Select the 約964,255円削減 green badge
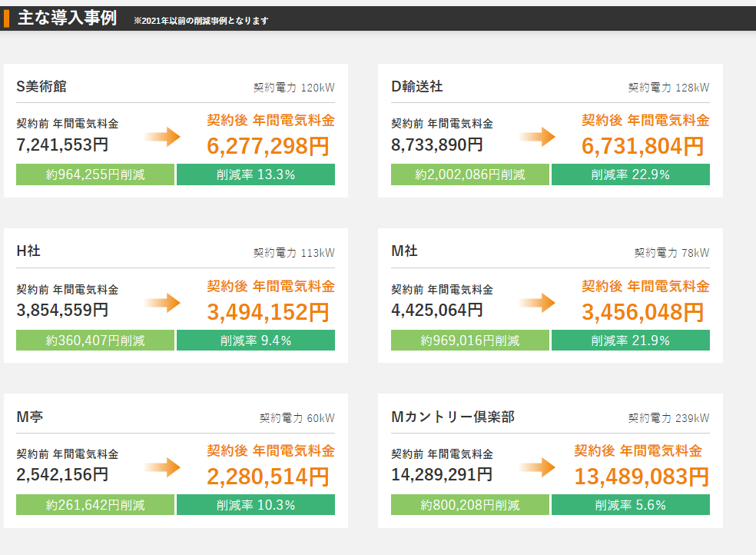Screen dimensions: 756x555 click(95, 174)
